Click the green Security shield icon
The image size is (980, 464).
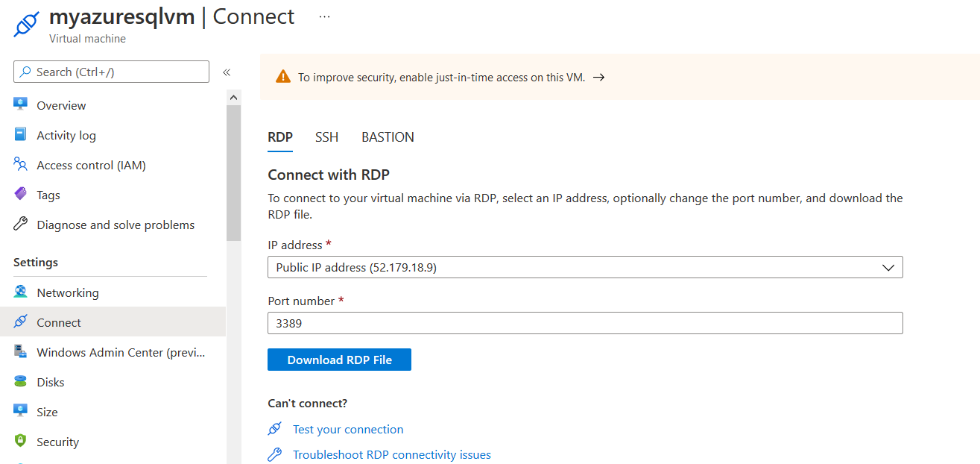(x=21, y=442)
